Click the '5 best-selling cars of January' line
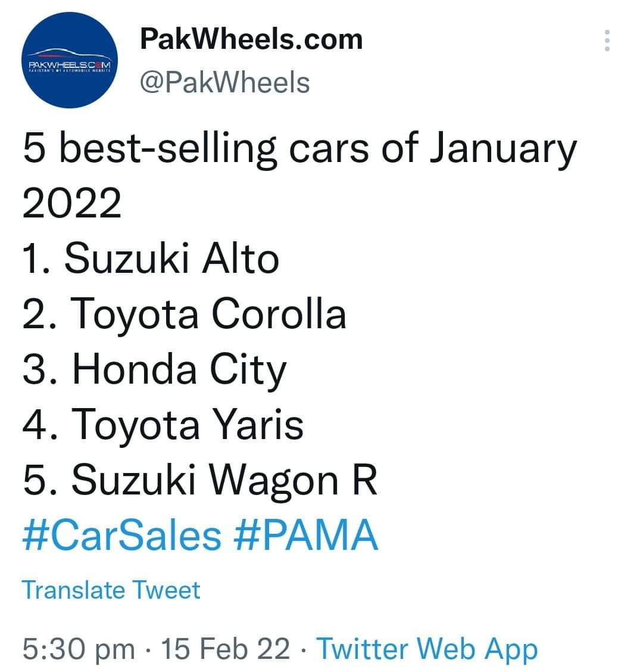643x672 pixels. [x=300, y=150]
